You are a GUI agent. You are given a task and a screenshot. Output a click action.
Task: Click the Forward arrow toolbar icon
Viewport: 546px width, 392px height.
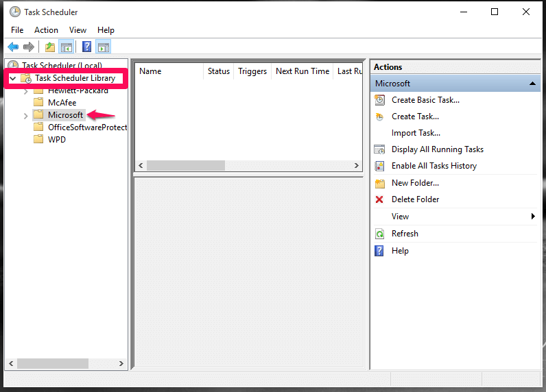tap(29, 47)
